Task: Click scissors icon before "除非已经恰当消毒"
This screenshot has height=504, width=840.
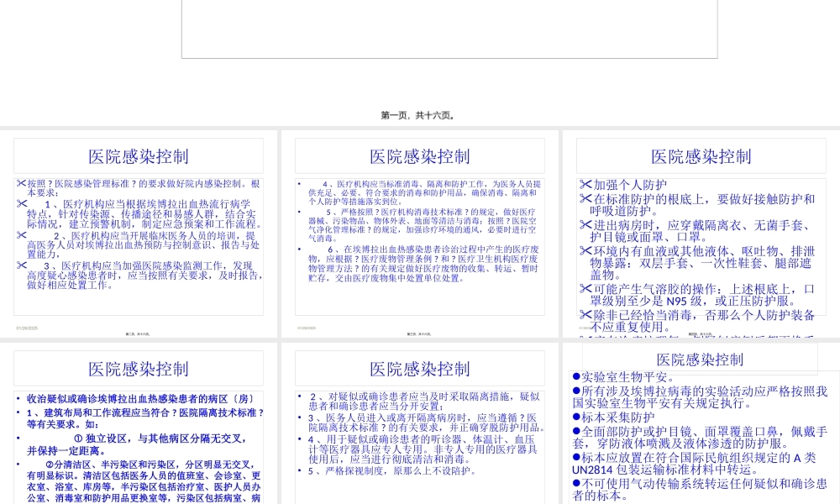Action: [x=585, y=314]
